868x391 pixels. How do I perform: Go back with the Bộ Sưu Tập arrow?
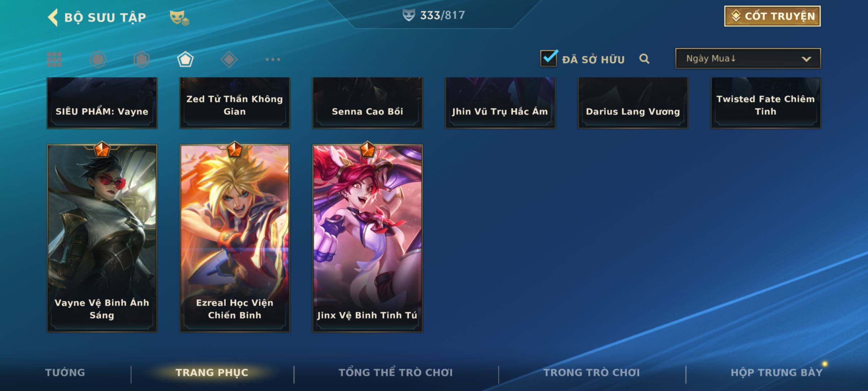(x=53, y=17)
